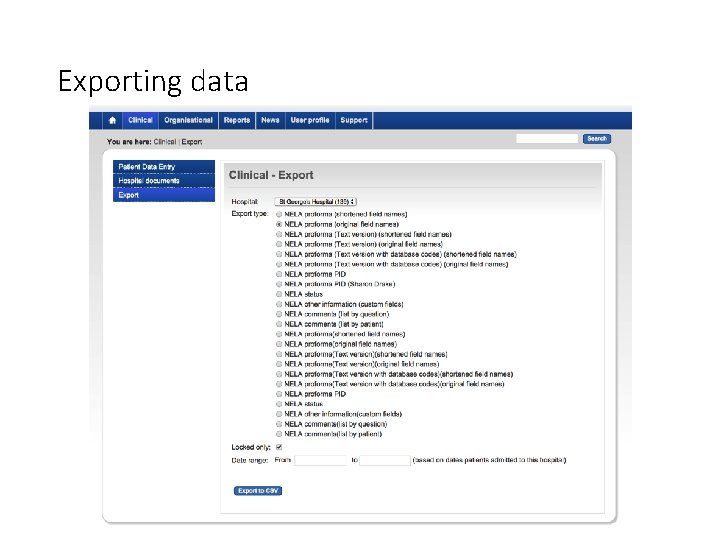Select the last NELA comments(list by patient) radio
Image resolution: width=720 pixels, height=540 pixels.
[x=279, y=434]
